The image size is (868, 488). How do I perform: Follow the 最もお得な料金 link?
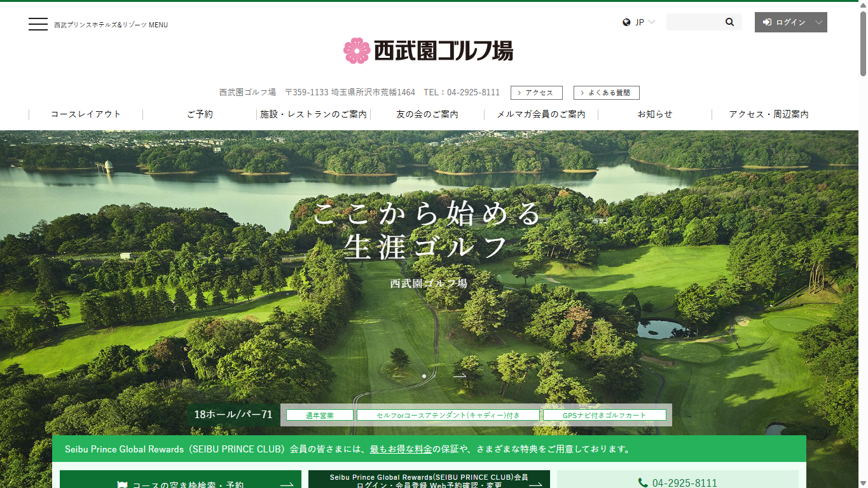(x=401, y=449)
